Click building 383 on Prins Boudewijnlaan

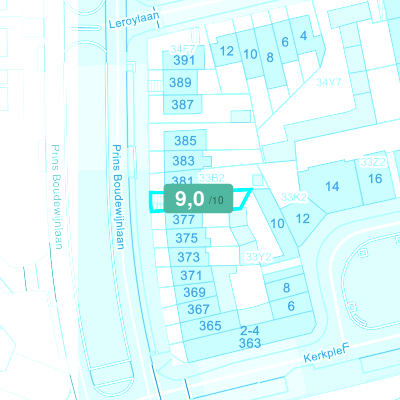tap(183, 161)
